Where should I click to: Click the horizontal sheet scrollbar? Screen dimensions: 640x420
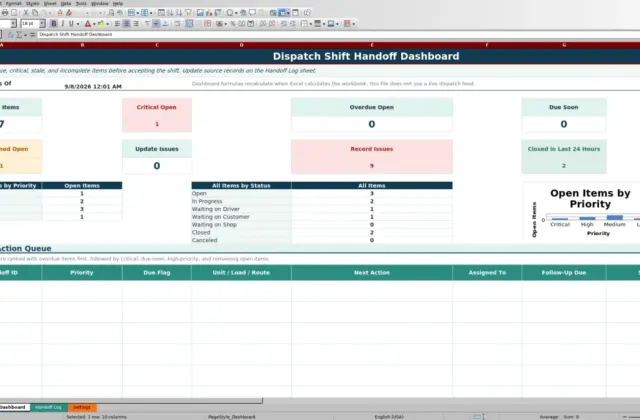pos(131,400)
